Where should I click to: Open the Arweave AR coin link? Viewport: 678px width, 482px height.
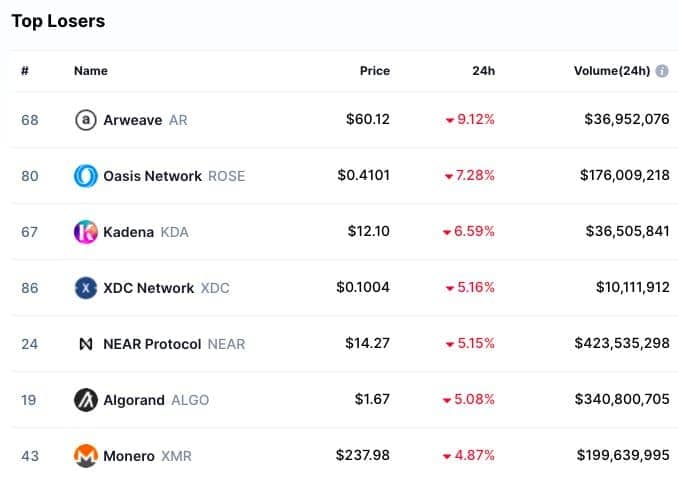point(145,120)
